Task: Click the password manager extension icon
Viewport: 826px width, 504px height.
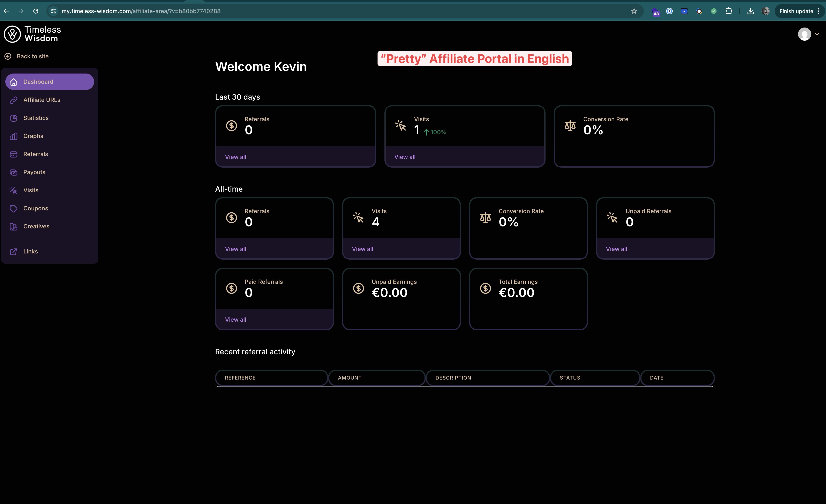Action: (x=669, y=11)
